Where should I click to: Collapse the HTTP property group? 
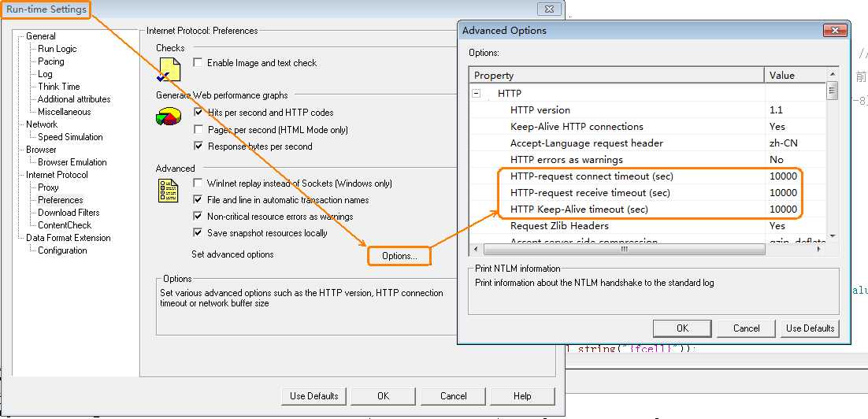[x=476, y=94]
